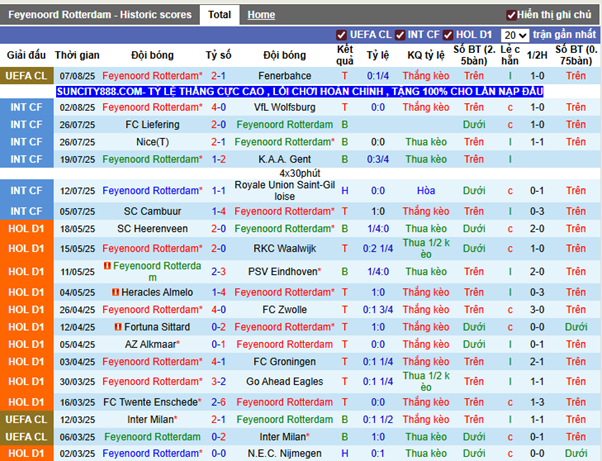Image resolution: width=602 pixels, height=461 pixels.
Task: Click red card icon beside Feyenoord on 11/05/25
Action: tap(108, 266)
